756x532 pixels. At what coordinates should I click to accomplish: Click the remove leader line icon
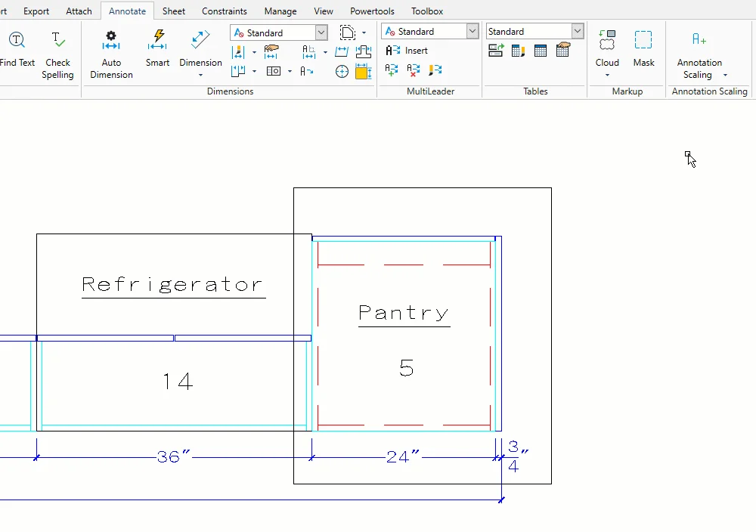(413, 70)
